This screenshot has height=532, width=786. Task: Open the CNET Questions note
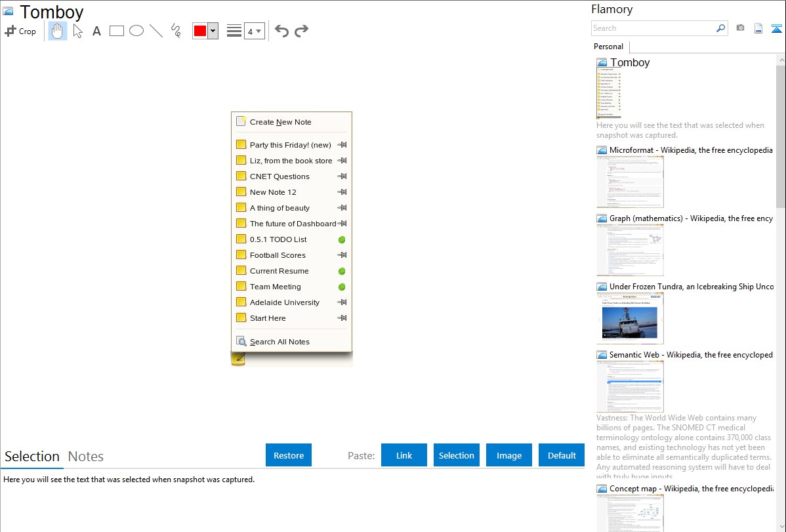click(292, 176)
